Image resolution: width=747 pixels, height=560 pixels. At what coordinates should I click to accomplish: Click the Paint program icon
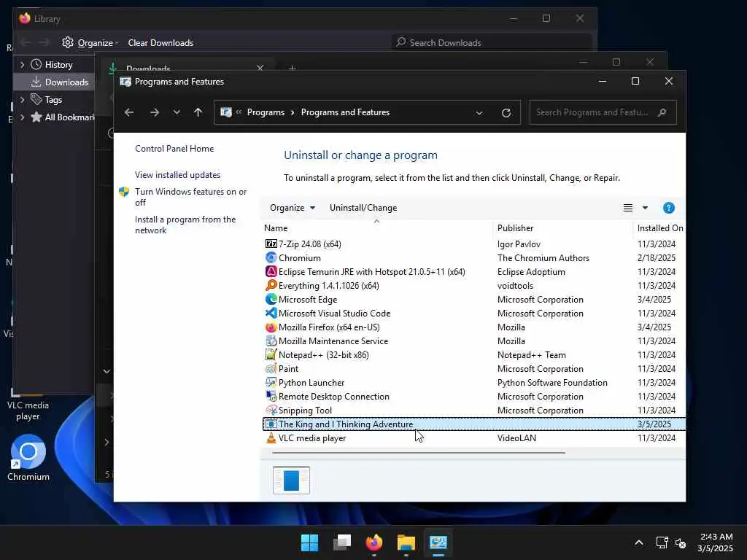click(271, 368)
